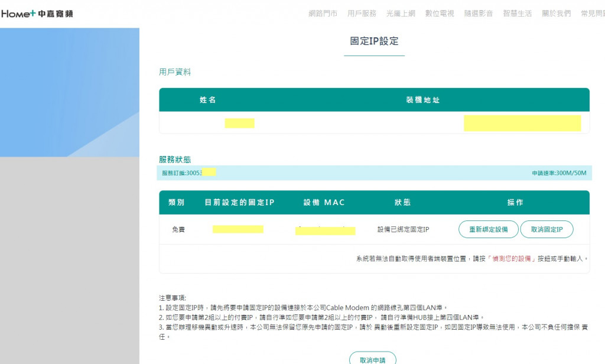Select the 用戶資料 section heading
The image size is (605, 364).
(x=175, y=72)
